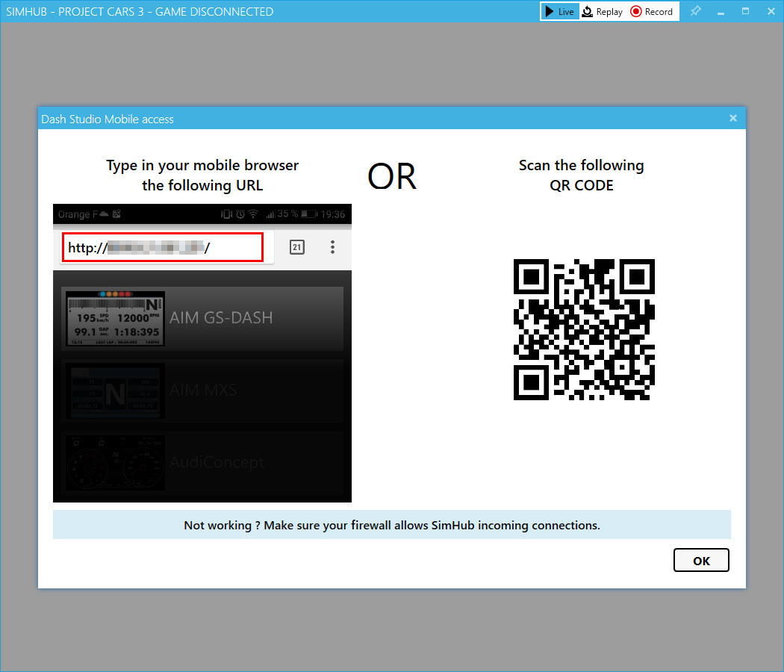Viewport: 784px width, 672px height.
Task: Click the 19:36 clock in phone screenshot
Action: click(334, 214)
